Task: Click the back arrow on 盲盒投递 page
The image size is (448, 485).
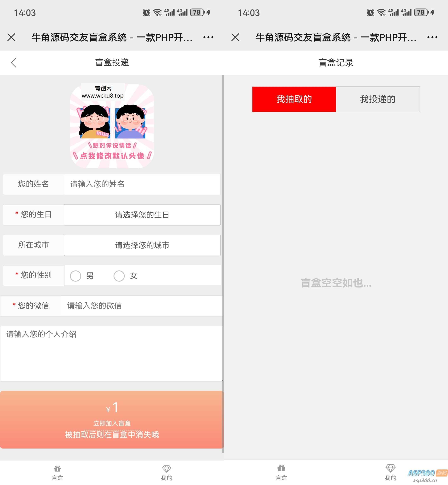Action: tap(14, 63)
